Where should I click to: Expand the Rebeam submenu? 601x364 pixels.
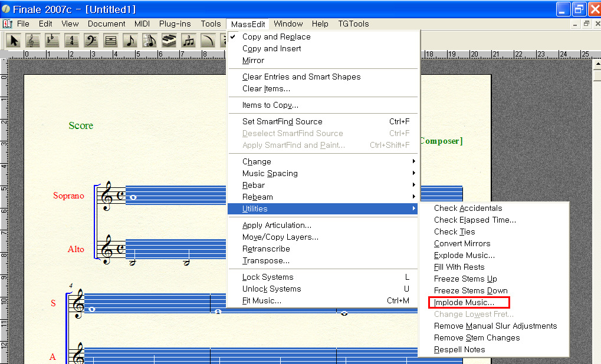click(x=257, y=197)
